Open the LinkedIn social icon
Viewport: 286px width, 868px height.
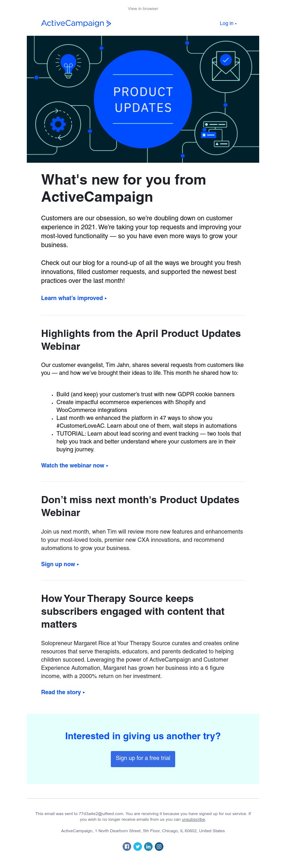(x=148, y=846)
